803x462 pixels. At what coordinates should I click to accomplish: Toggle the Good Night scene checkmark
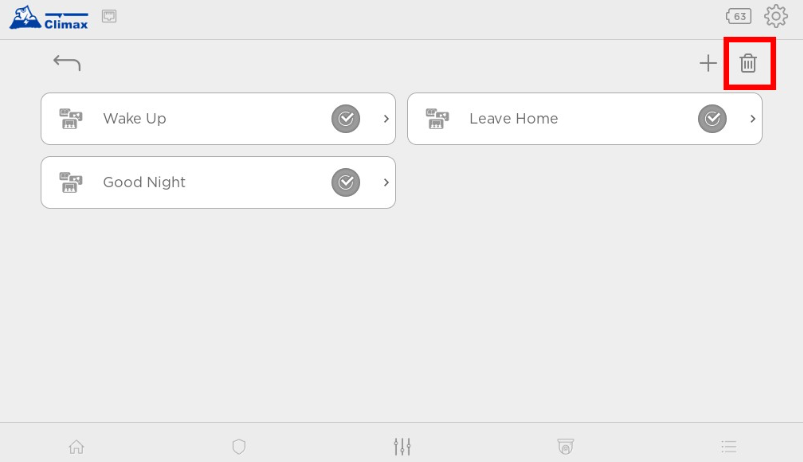(345, 183)
